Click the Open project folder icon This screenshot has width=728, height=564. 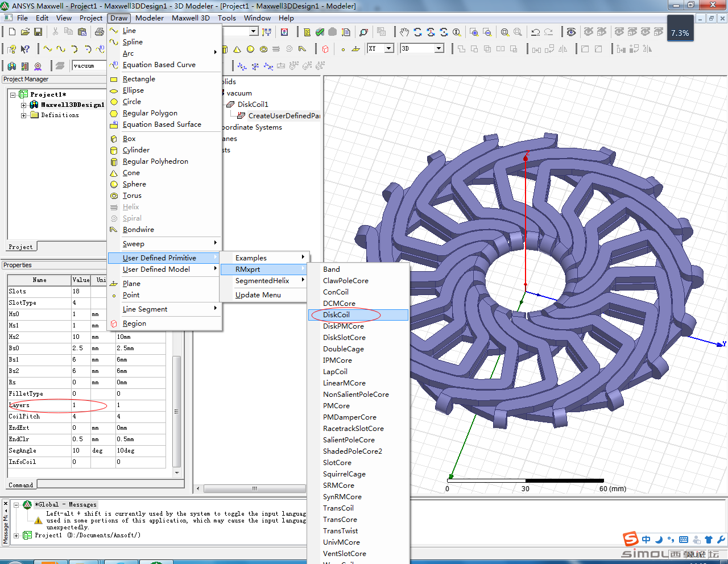click(25, 32)
